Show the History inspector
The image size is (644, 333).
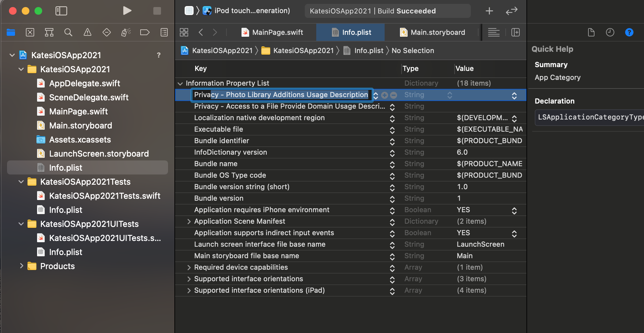pyautogui.click(x=610, y=32)
